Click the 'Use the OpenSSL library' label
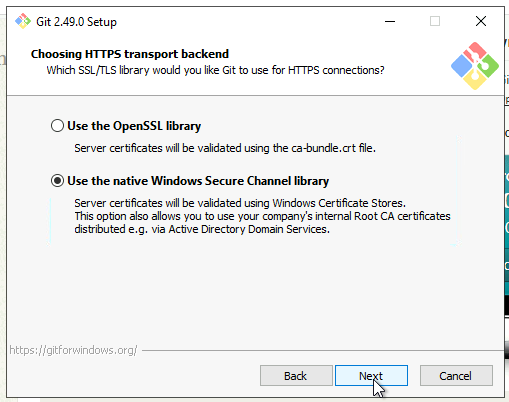Viewport: 509px width, 402px height. point(134,126)
